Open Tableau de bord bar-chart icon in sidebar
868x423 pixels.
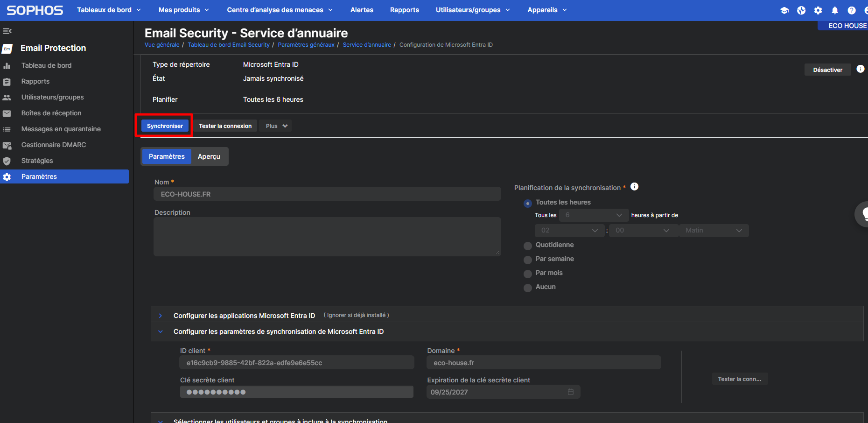(x=7, y=66)
